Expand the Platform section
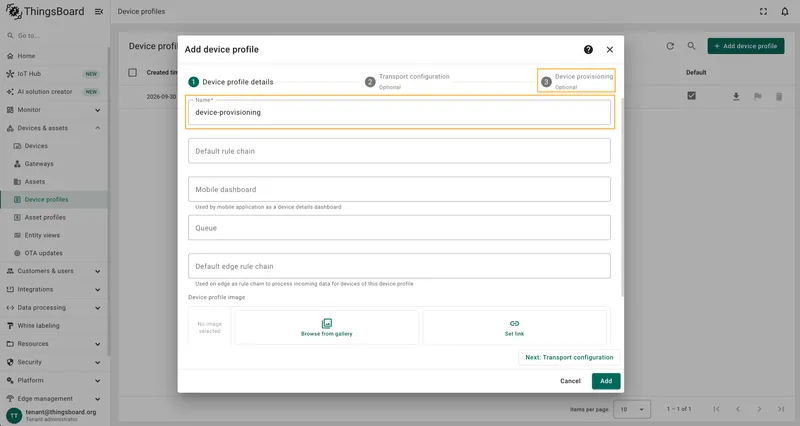 (54, 380)
